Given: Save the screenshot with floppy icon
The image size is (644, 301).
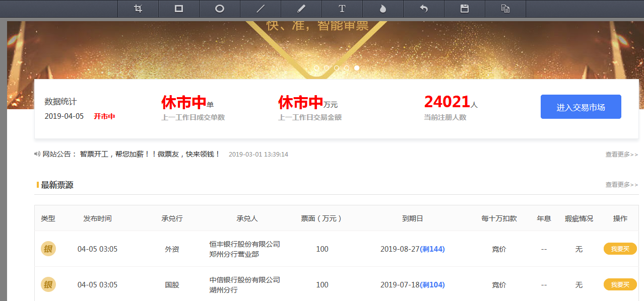Looking at the screenshot, I should tap(465, 9).
